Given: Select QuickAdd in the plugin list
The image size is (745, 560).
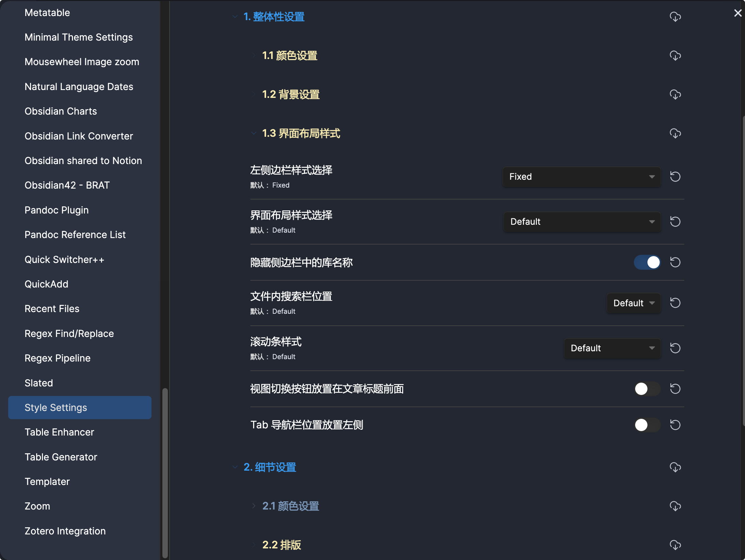Looking at the screenshot, I should [x=46, y=284].
